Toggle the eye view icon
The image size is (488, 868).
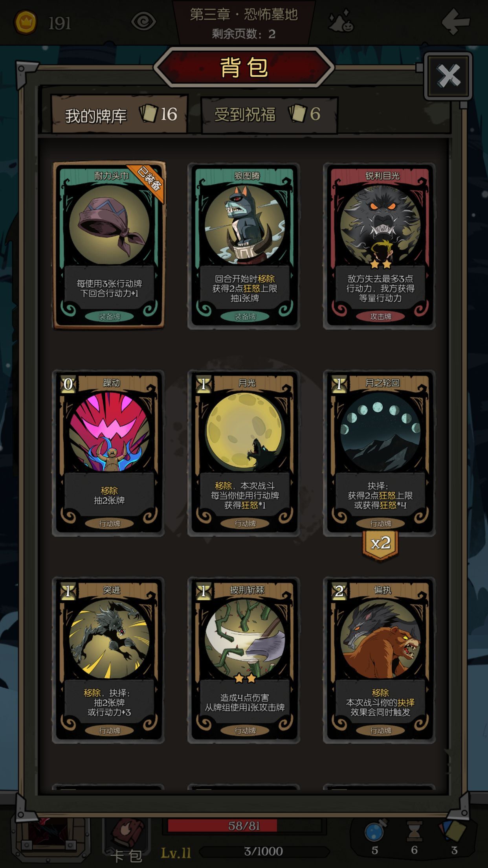(x=143, y=22)
